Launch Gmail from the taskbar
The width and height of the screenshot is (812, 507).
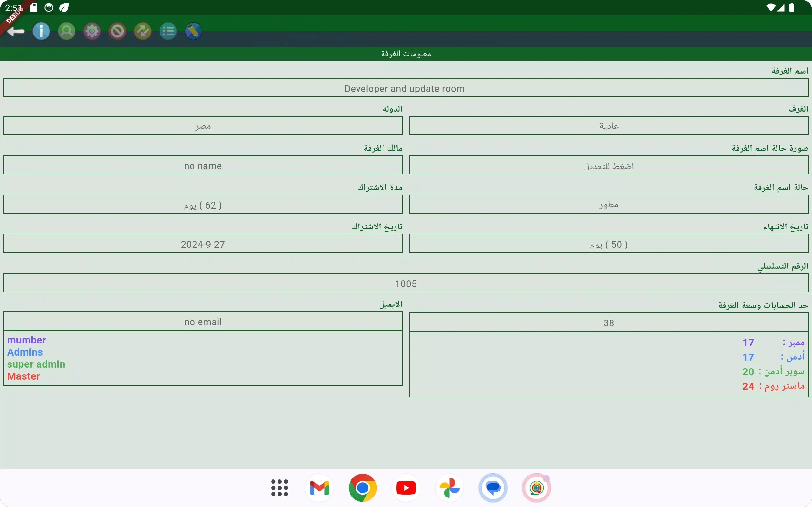point(319,488)
